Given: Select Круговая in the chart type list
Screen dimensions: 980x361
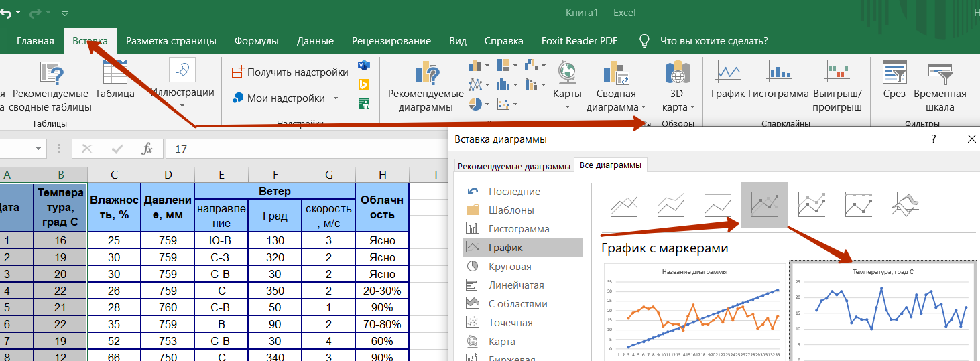Looking at the screenshot, I should 523,266.
